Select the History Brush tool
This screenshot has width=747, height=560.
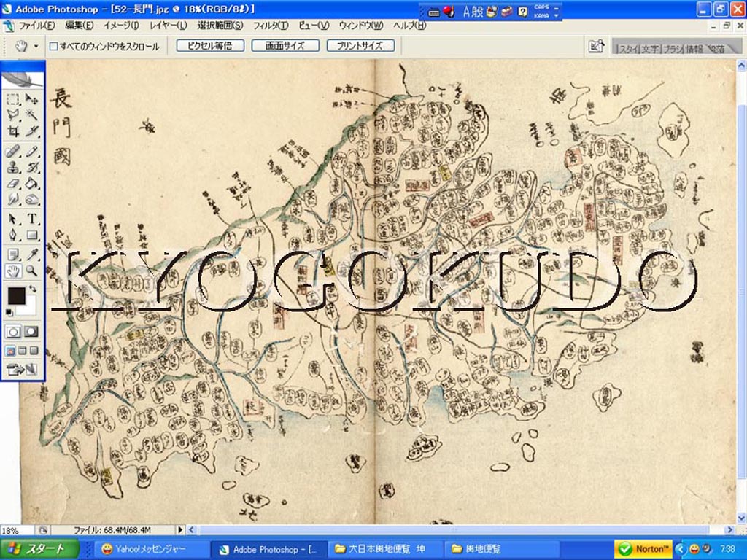pyautogui.click(x=31, y=168)
